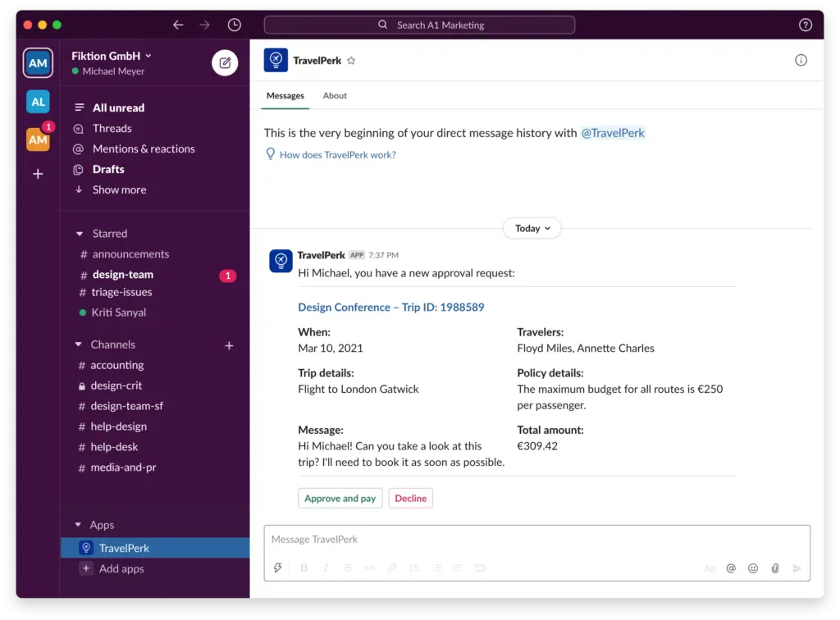The width and height of the screenshot is (840, 620).
Task: Insert a blockquote in composer
Action: 458,568
